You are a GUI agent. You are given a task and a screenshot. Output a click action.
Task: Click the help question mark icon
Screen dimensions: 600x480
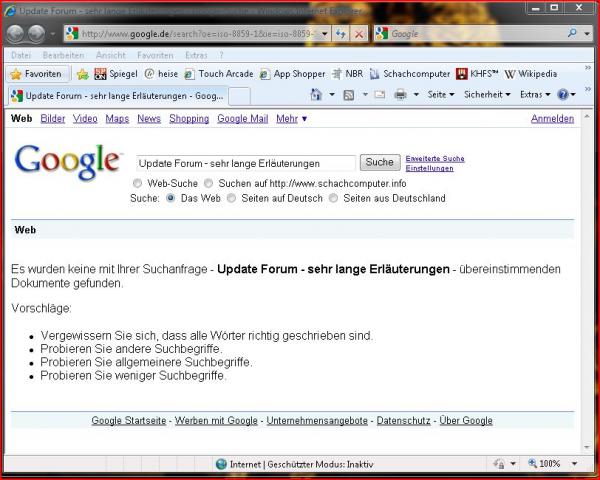(562, 95)
